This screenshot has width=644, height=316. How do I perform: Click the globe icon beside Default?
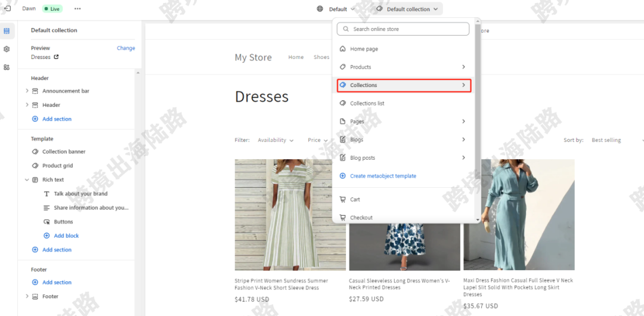[x=320, y=9]
